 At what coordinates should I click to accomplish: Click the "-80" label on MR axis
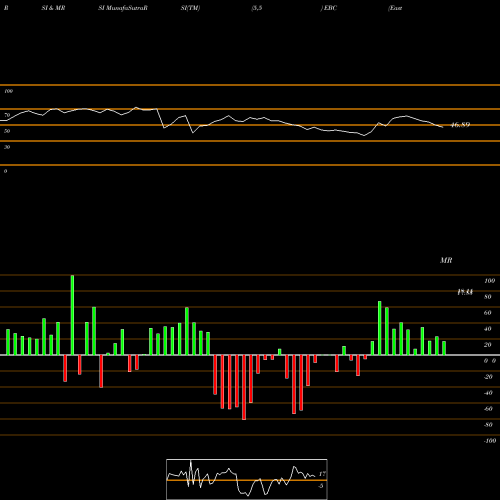click(x=488, y=425)
